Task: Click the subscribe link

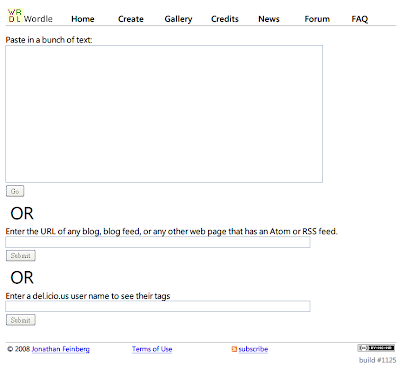Action: pos(253,349)
